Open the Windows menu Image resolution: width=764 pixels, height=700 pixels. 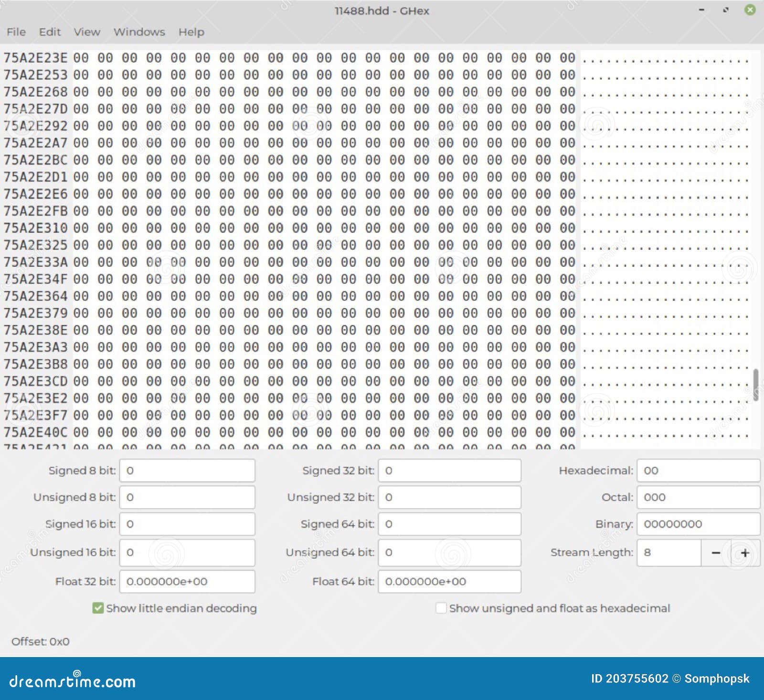(x=139, y=31)
